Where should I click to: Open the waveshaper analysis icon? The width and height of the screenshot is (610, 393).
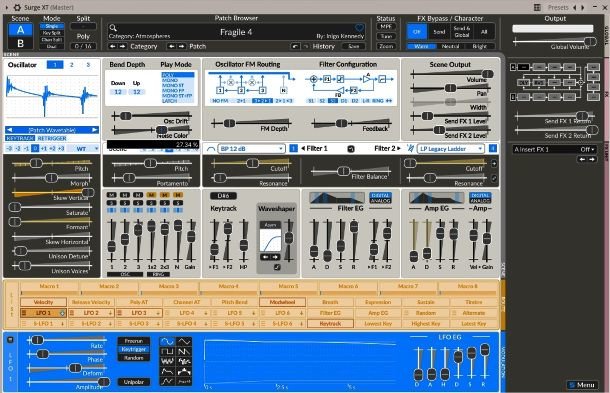coord(277,267)
